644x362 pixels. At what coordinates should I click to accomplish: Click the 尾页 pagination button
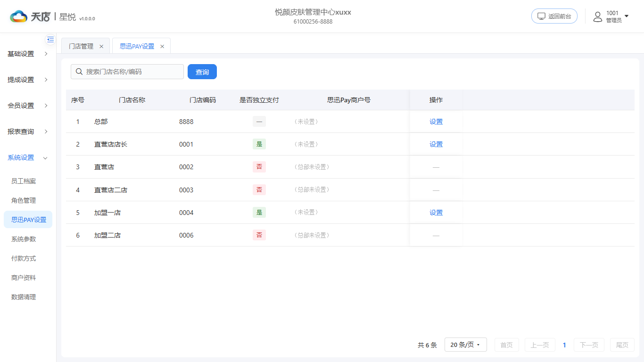(x=622, y=345)
